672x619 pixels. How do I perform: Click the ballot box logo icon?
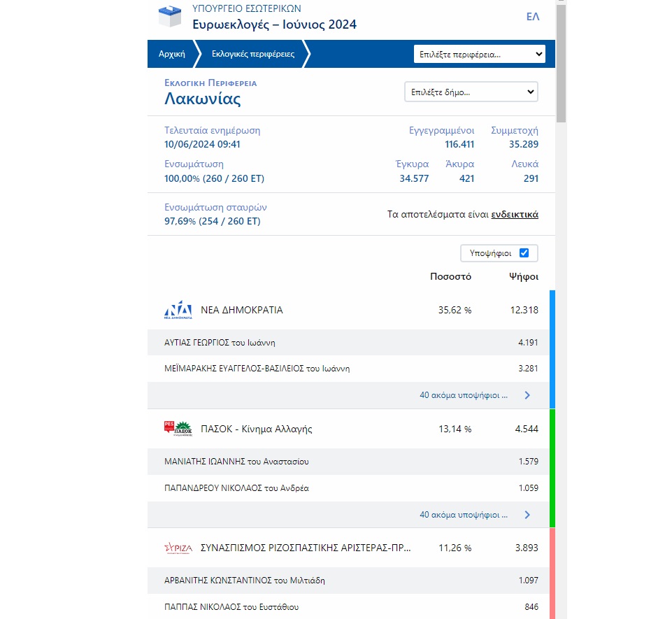pos(170,16)
